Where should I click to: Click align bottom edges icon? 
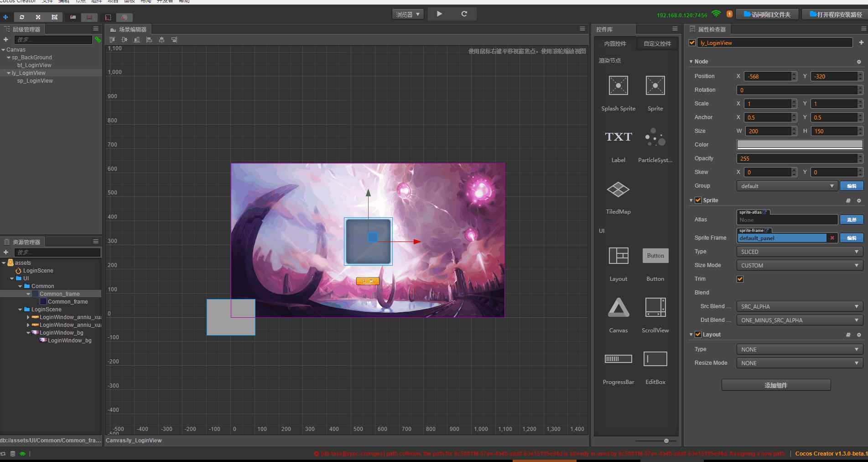pos(137,40)
